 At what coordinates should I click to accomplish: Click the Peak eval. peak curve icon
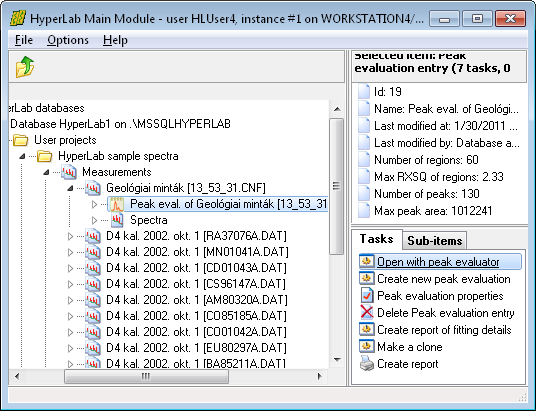point(117,204)
